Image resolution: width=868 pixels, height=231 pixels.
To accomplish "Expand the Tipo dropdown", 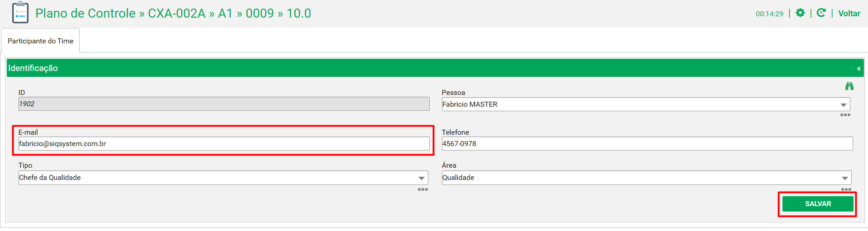I will 422,178.
